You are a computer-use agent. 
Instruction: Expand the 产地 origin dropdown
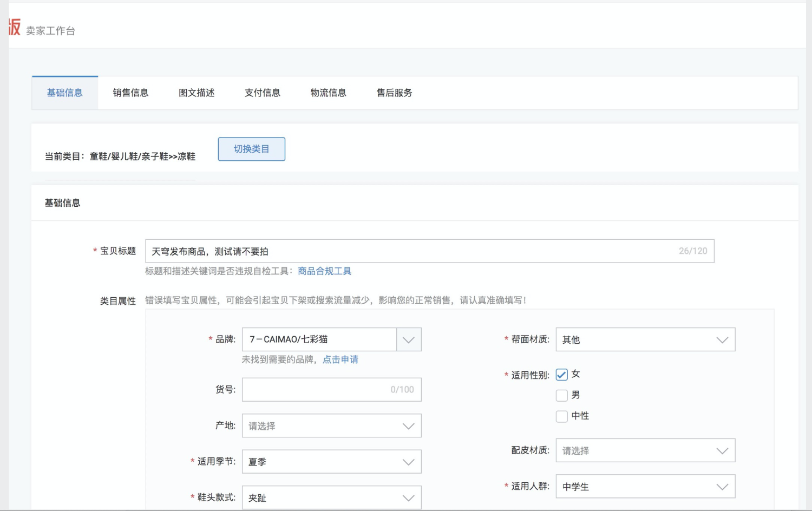(409, 426)
